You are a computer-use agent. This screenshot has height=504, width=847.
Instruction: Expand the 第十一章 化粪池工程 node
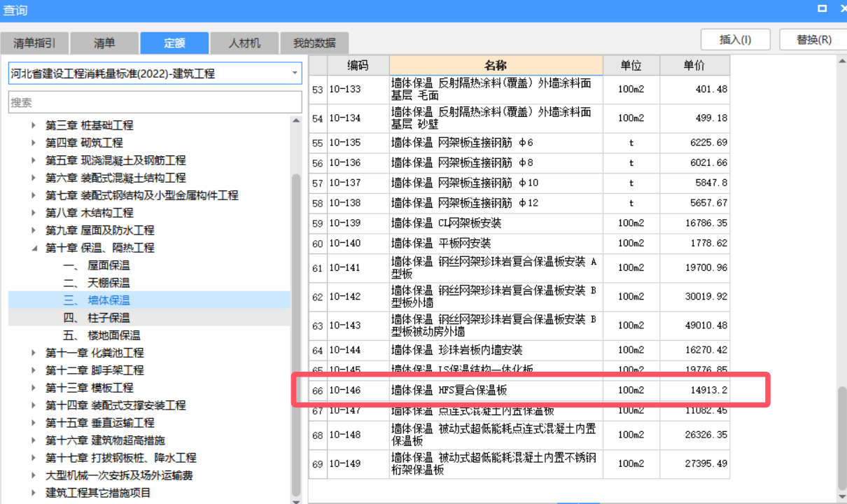pos(34,353)
